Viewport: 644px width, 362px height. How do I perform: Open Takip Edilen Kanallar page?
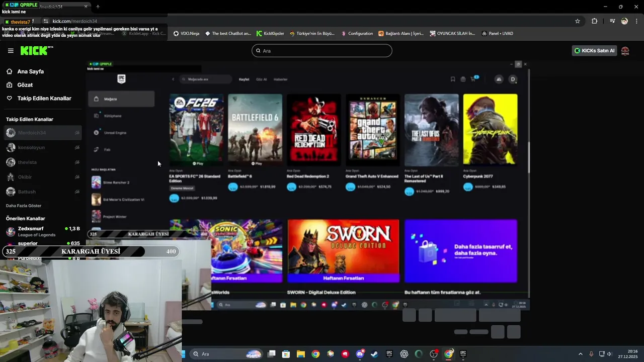[x=44, y=99]
